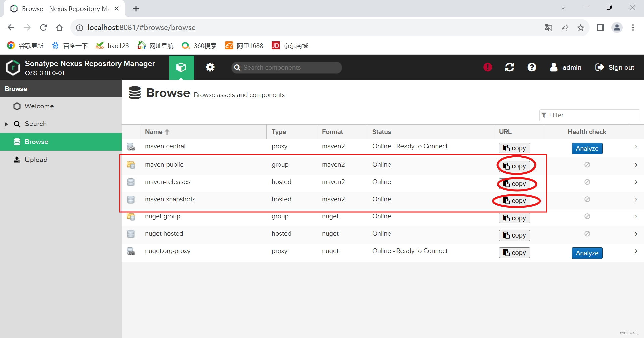Click the browser share page icon

[565, 28]
